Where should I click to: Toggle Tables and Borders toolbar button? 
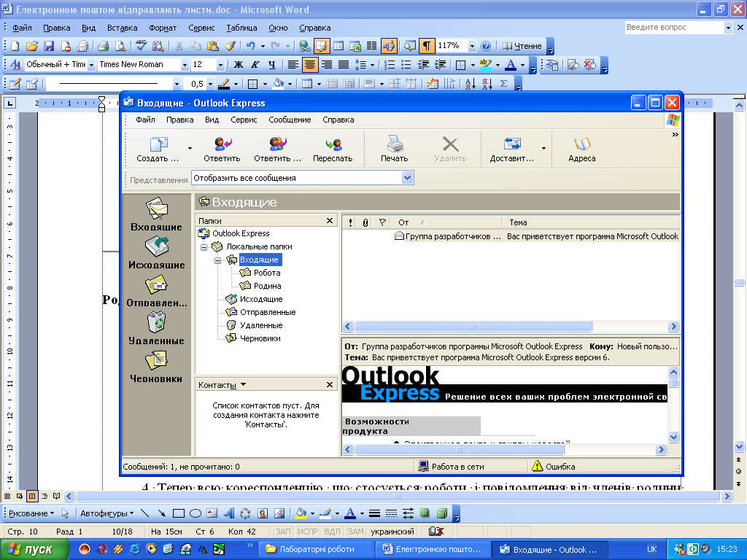click(322, 46)
